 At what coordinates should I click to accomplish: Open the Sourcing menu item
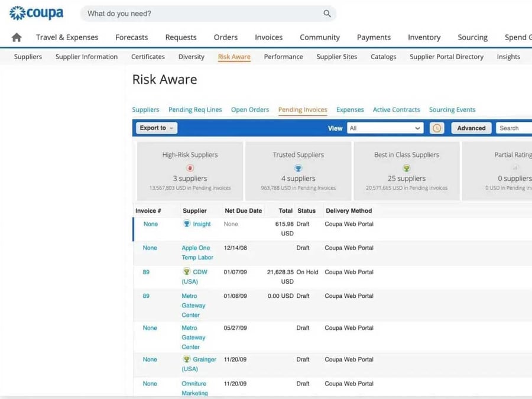coord(472,37)
